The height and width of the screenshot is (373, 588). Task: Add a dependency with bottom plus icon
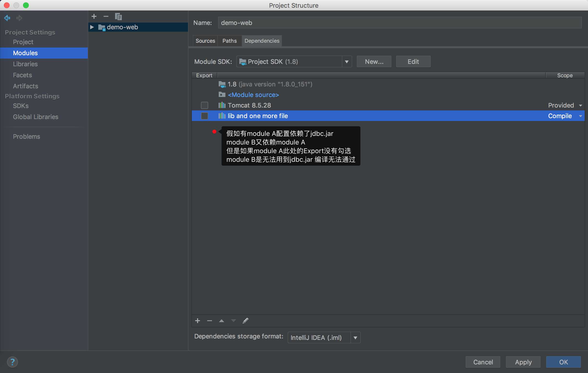[x=198, y=321]
